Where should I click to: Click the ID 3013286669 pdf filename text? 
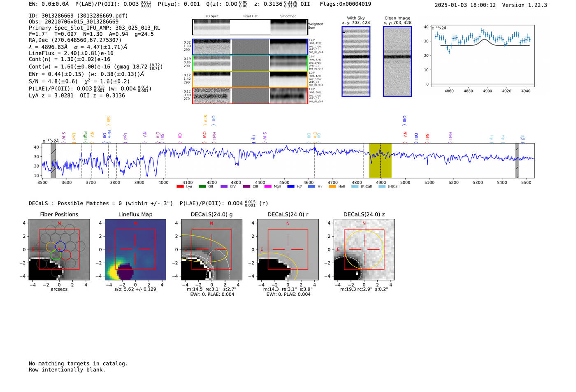point(78,16)
